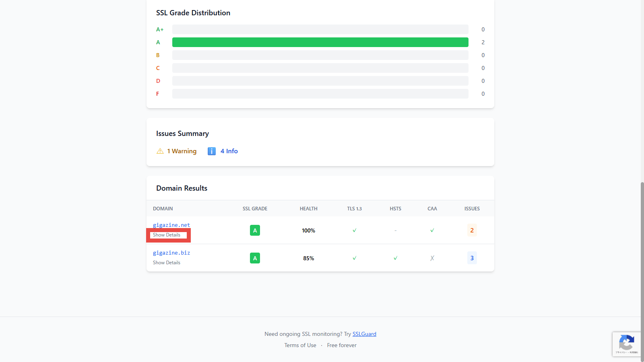
Task: Click CAA checkmark for gigazine.net
Action: point(432,230)
